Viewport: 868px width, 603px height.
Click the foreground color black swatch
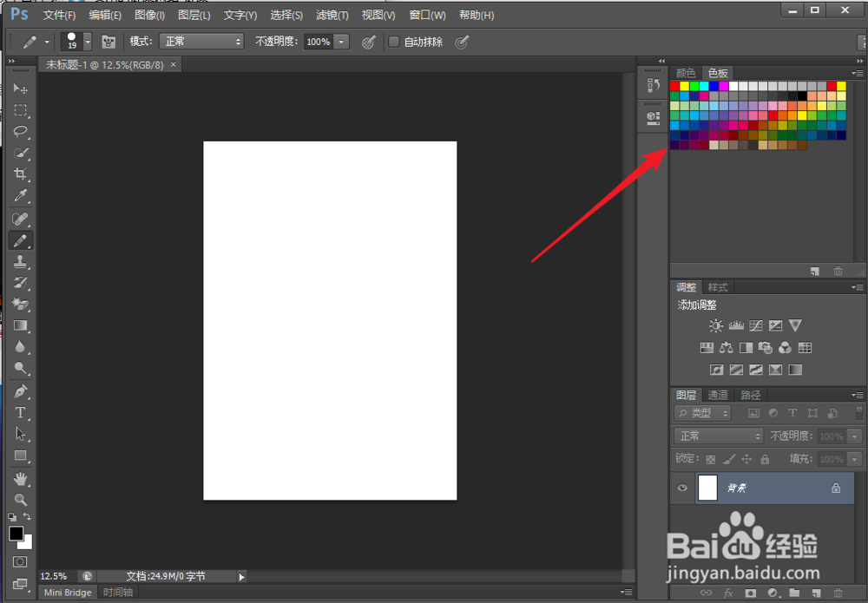pos(16,534)
